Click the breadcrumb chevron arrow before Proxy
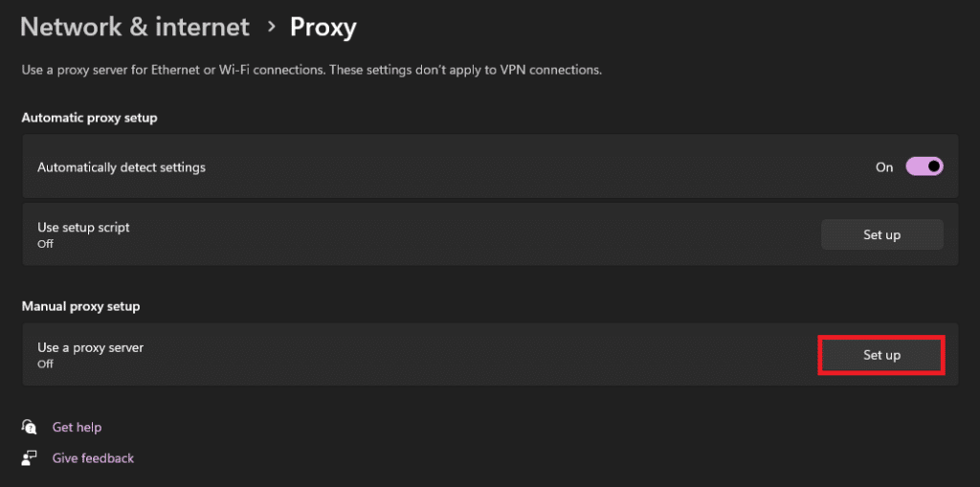This screenshot has height=487, width=980. (270, 27)
